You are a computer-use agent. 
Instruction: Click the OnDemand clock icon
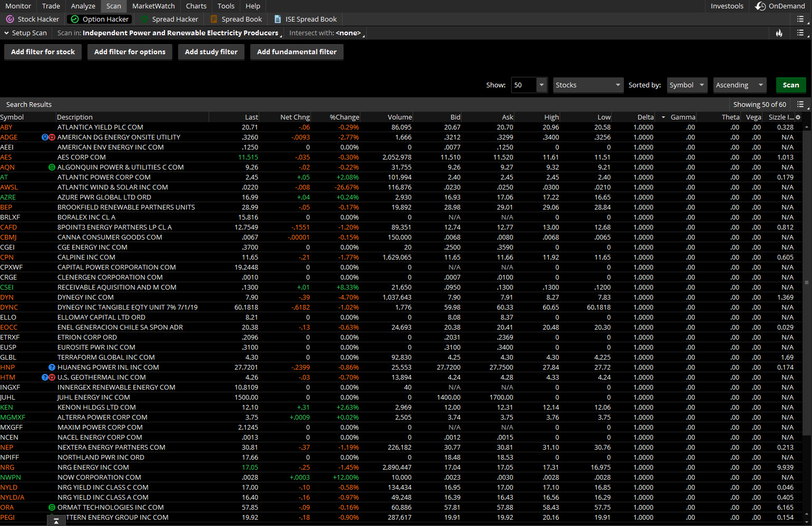click(760, 6)
